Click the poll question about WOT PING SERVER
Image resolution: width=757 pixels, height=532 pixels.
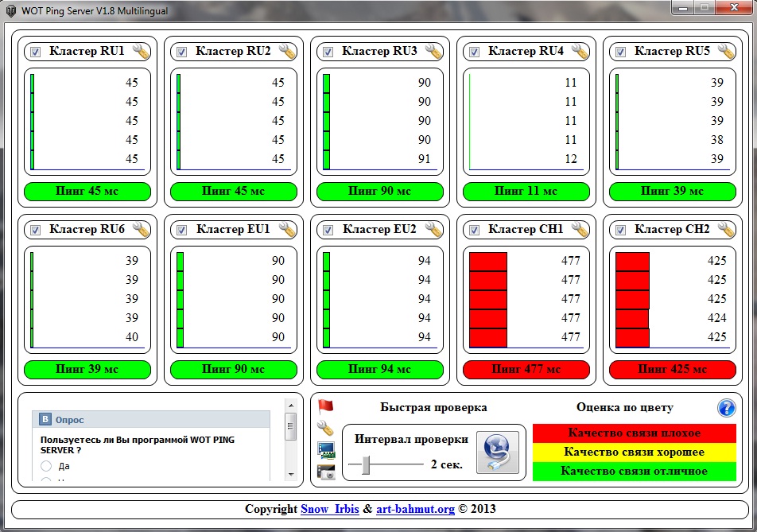point(138,445)
